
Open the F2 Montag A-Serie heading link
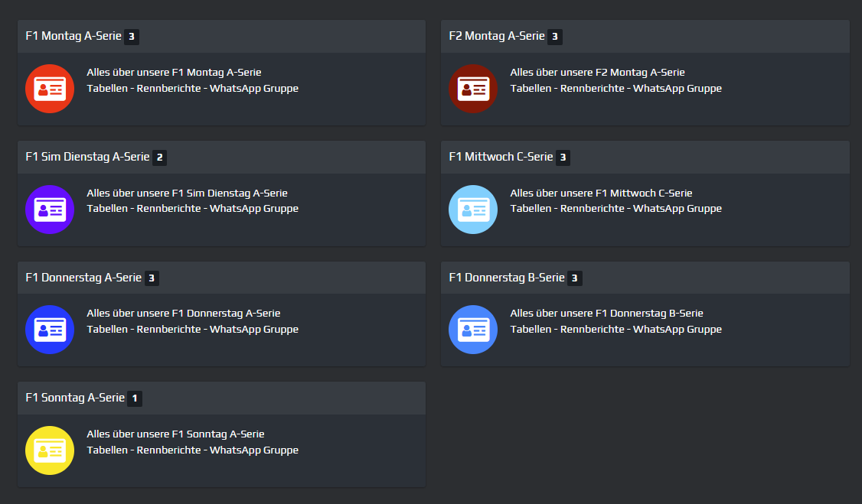click(496, 36)
